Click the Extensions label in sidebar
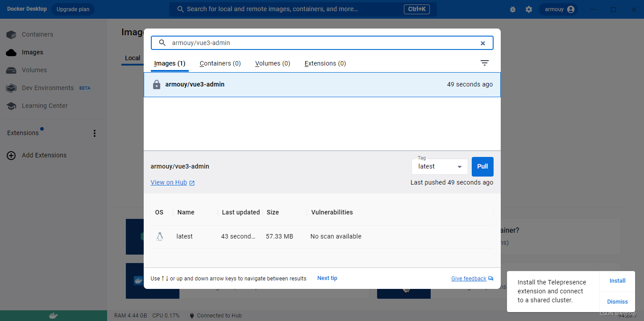 coord(23,133)
